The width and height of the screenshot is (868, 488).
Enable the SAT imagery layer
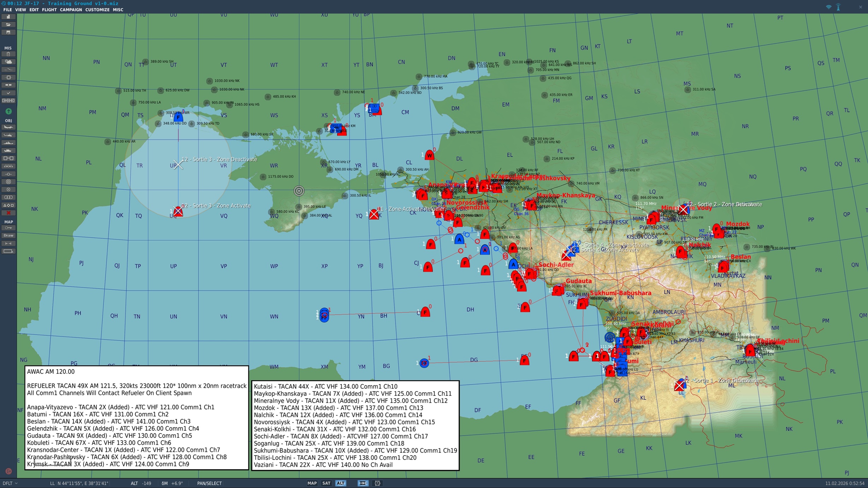(326, 483)
